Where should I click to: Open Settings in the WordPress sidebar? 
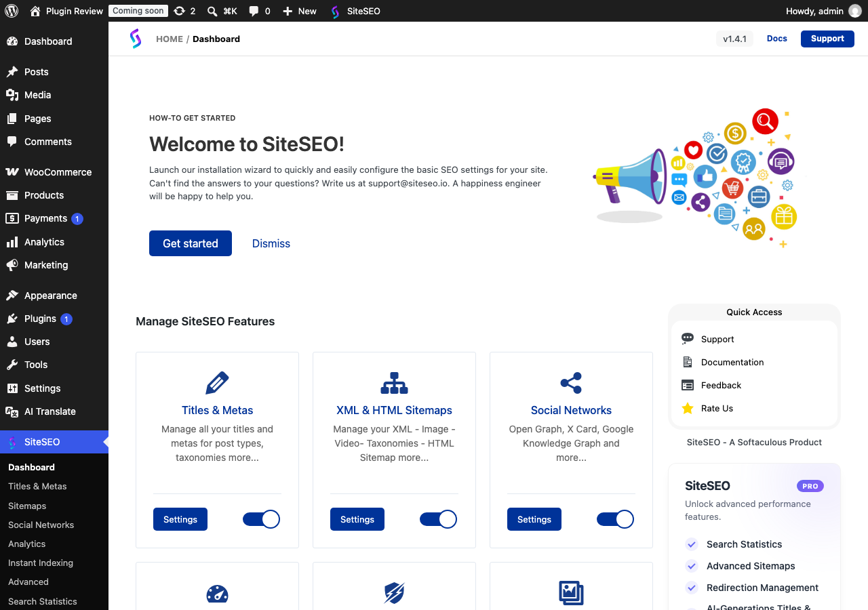[x=54, y=388]
